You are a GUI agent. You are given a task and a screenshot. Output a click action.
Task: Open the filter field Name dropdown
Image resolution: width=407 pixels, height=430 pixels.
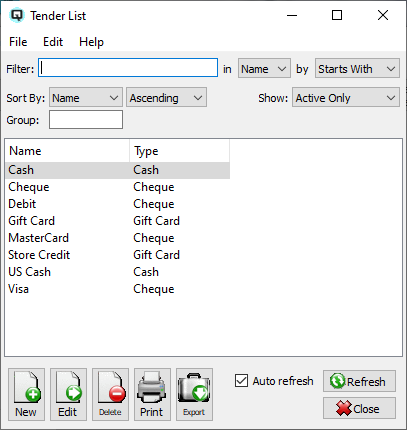(264, 69)
